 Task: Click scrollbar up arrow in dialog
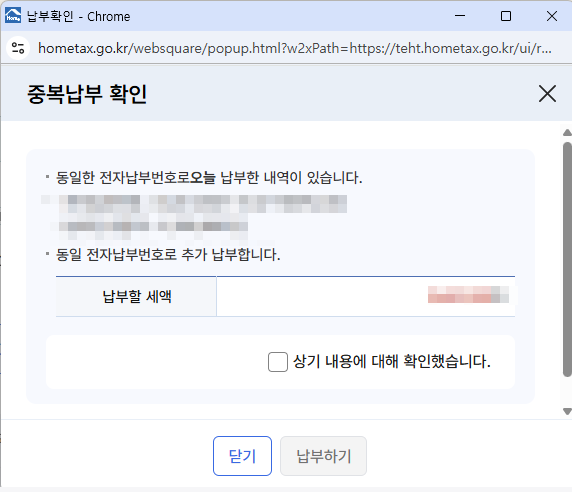pos(567,132)
